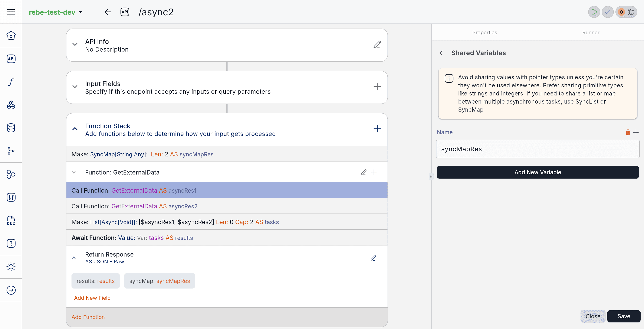644x329 pixels.
Task: Open the Git branch sidebar icon
Action: [x=11, y=151]
